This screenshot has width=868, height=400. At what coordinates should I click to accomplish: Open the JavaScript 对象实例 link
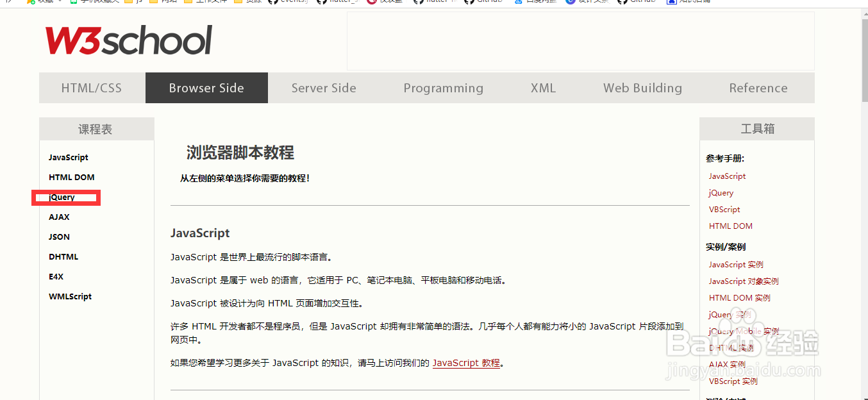[744, 281]
